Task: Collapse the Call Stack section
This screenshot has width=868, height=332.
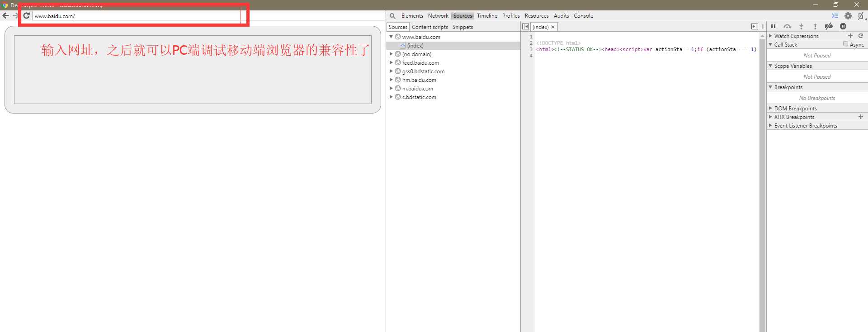Action: [770, 44]
